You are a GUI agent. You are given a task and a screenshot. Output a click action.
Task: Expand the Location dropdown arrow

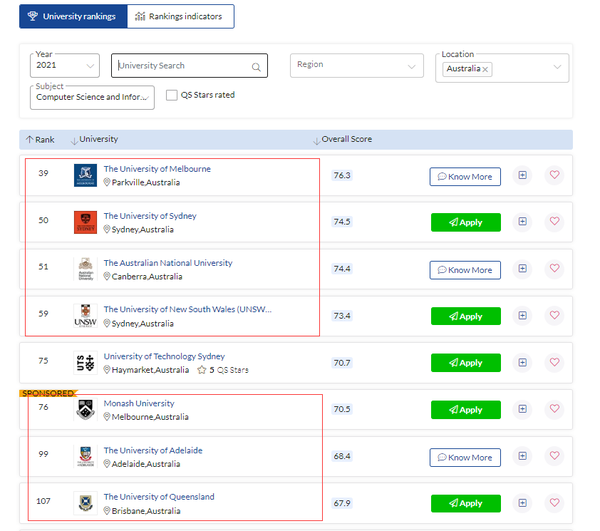click(x=557, y=67)
